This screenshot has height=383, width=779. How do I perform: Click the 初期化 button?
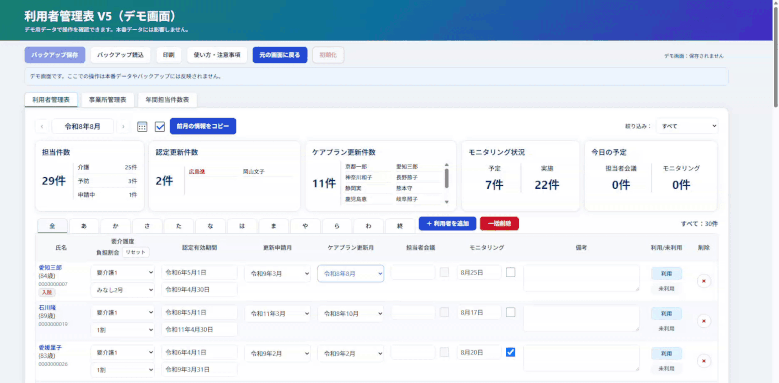[328, 55]
